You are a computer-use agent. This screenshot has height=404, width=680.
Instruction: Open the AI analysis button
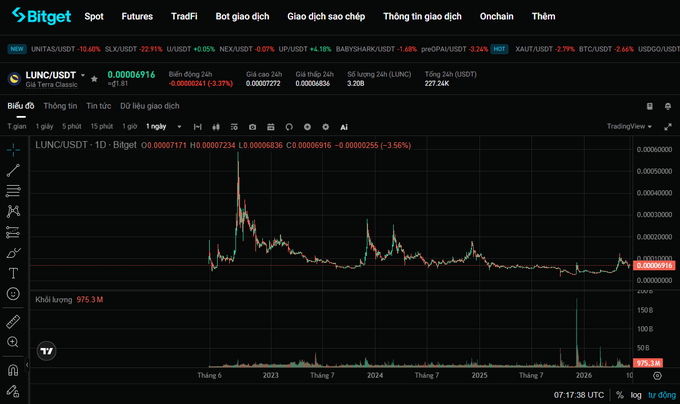click(x=344, y=127)
